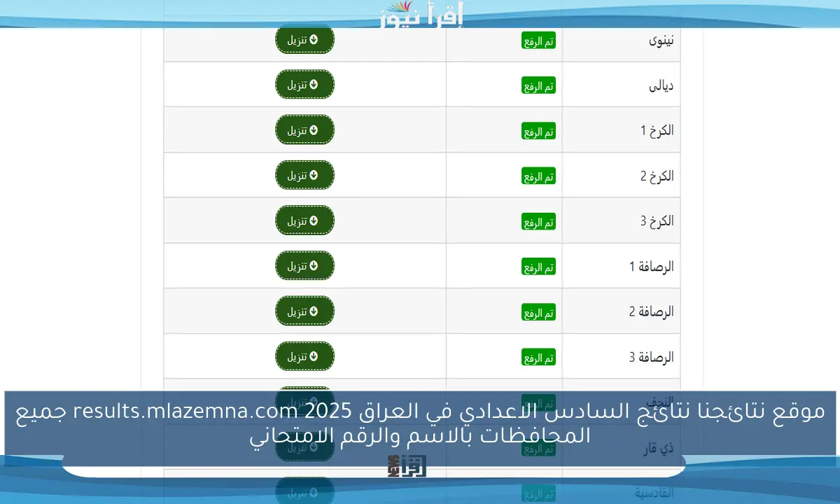
Task: Click the تنزيل button for الكرخ 1
Action: 304,130
